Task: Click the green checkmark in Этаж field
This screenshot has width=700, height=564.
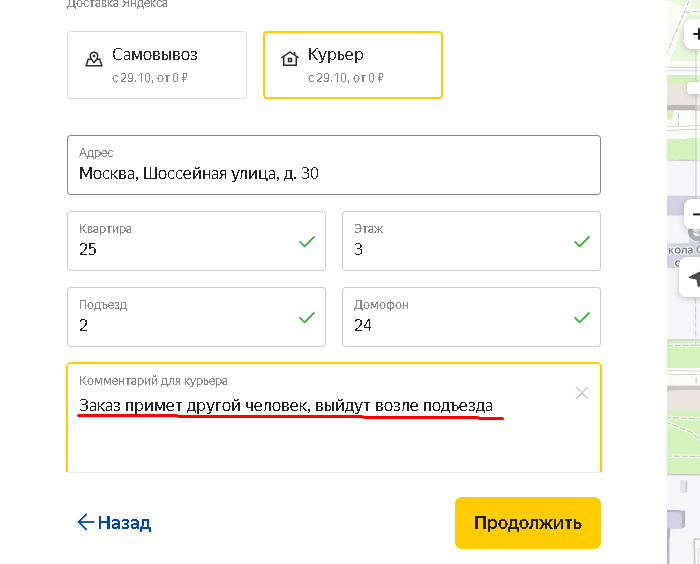Action: [x=582, y=242]
